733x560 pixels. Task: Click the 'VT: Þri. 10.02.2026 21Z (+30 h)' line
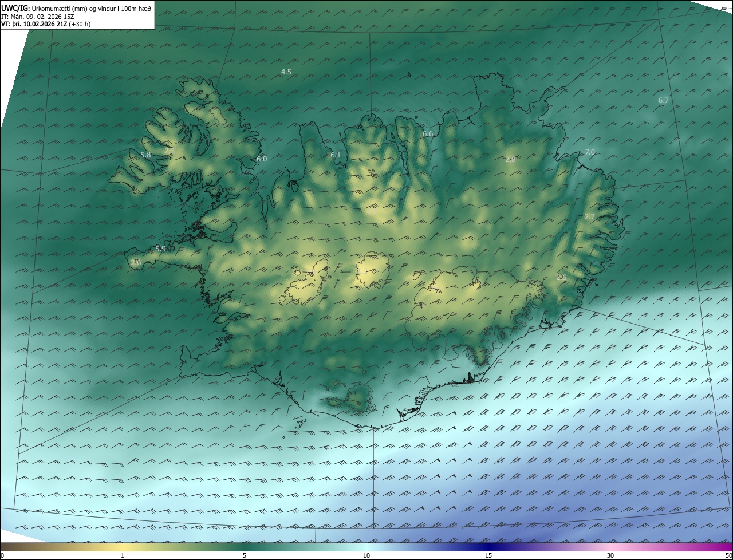(x=46, y=24)
